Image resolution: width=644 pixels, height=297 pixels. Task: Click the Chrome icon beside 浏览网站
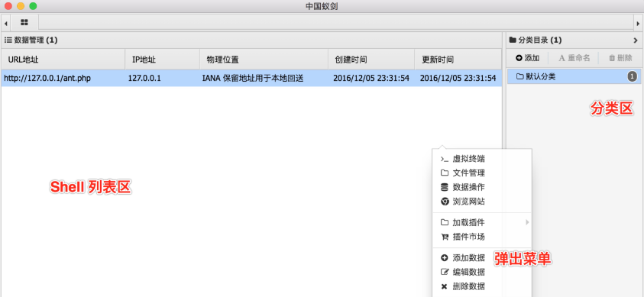click(x=445, y=202)
